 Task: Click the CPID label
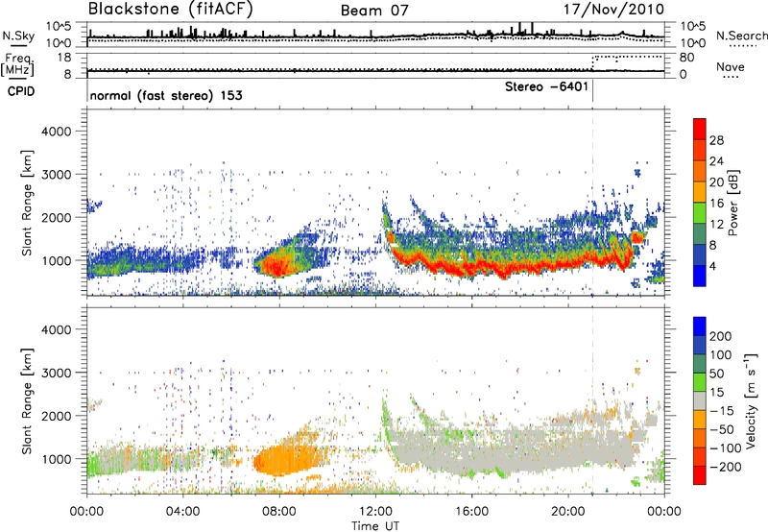pos(21,91)
